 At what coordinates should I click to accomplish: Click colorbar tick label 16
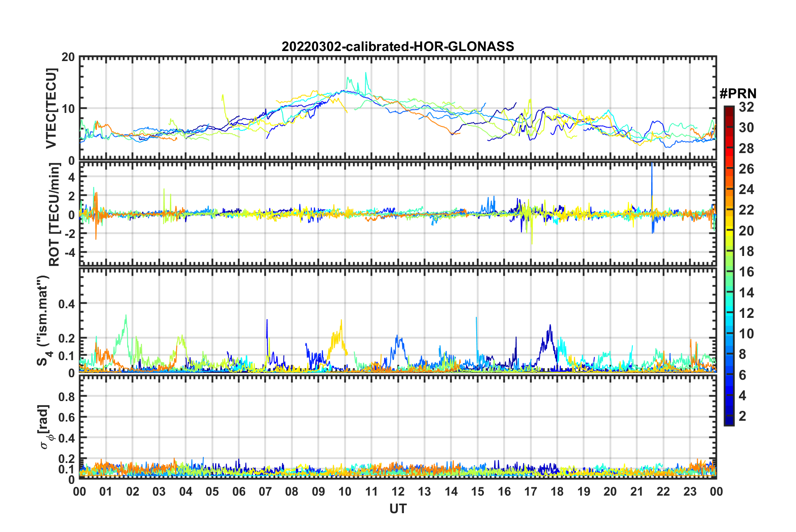click(x=746, y=272)
